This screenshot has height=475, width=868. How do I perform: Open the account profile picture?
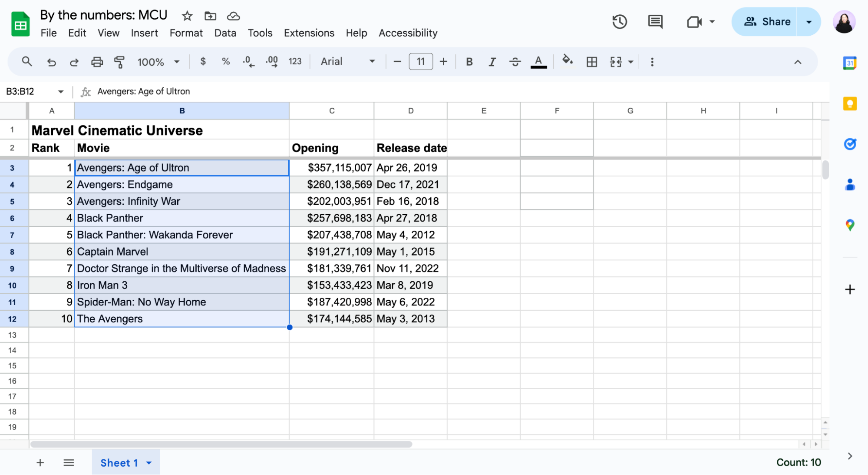[x=844, y=22]
